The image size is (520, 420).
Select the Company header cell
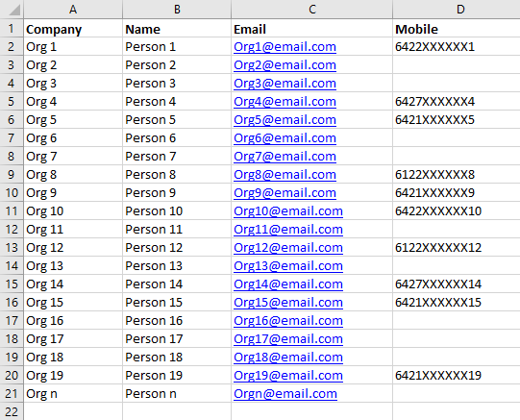coord(73,29)
